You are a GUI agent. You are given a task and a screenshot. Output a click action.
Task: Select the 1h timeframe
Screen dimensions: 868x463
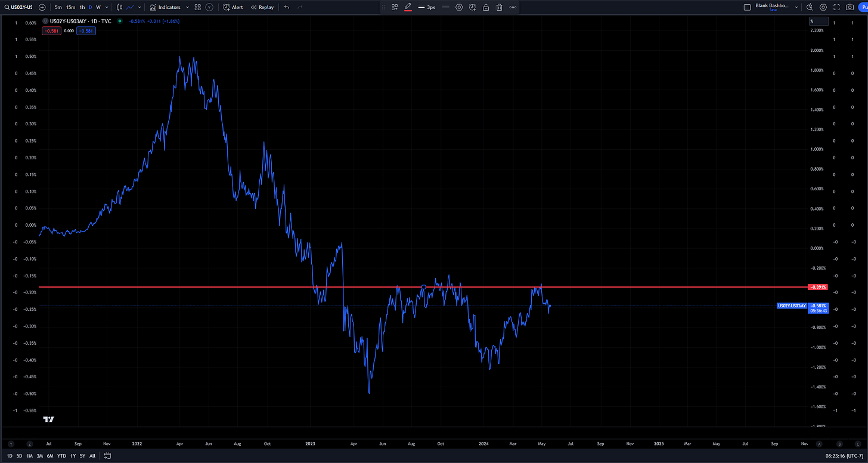coord(82,7)
